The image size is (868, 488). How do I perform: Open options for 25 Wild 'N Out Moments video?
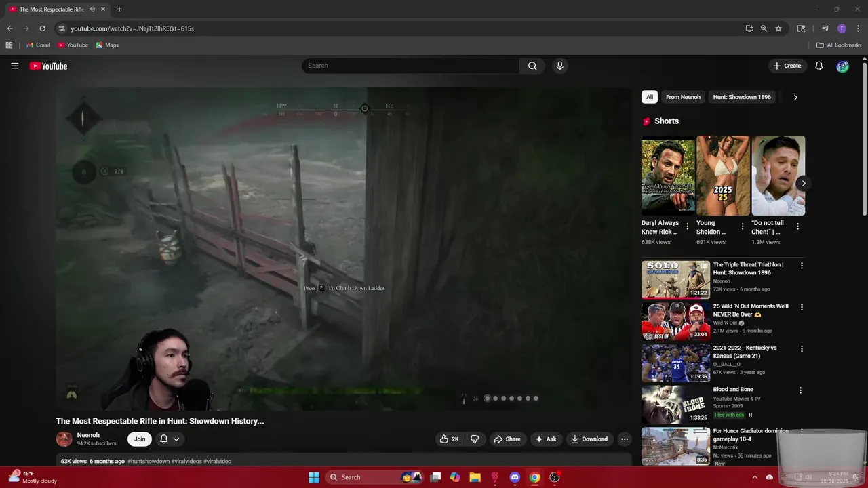[802, 307]
